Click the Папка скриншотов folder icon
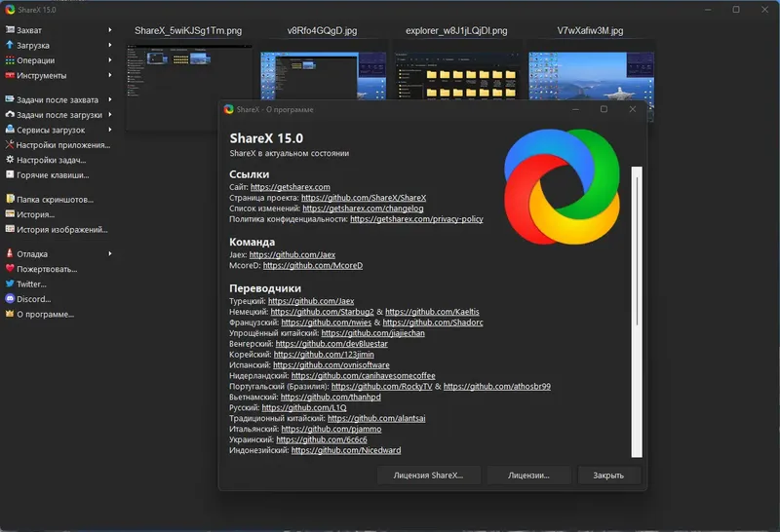Viewport: 780px width, 532px height. pyautogui.click(x=10, y=199)
